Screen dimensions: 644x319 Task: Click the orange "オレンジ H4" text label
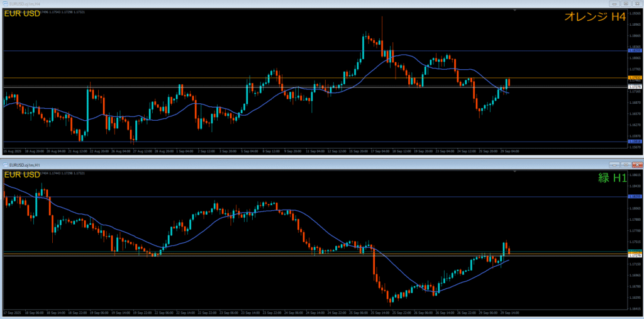(594, 18)
